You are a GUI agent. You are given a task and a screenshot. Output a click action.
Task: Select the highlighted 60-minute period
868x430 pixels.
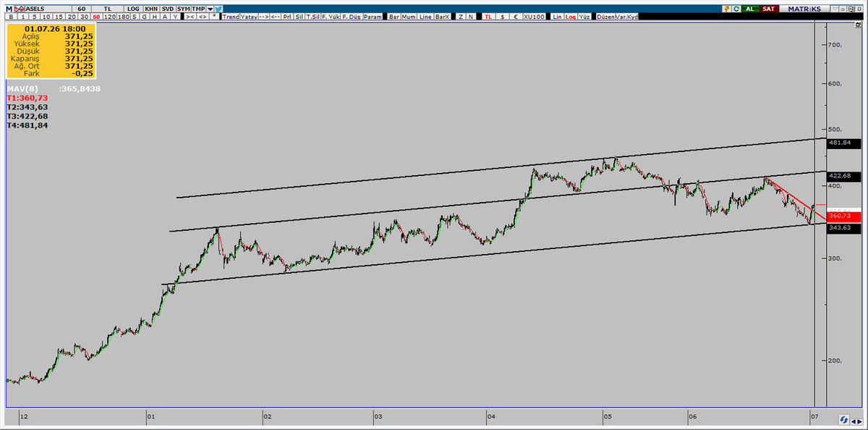click(x=96, y=17)
